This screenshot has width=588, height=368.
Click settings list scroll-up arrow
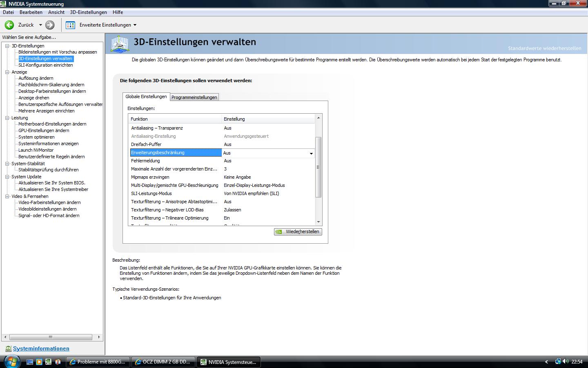tap(318, 118)
